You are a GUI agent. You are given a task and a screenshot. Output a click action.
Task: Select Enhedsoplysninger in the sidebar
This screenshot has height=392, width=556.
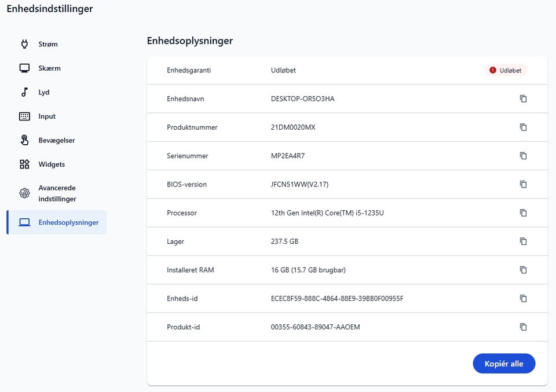68,222
